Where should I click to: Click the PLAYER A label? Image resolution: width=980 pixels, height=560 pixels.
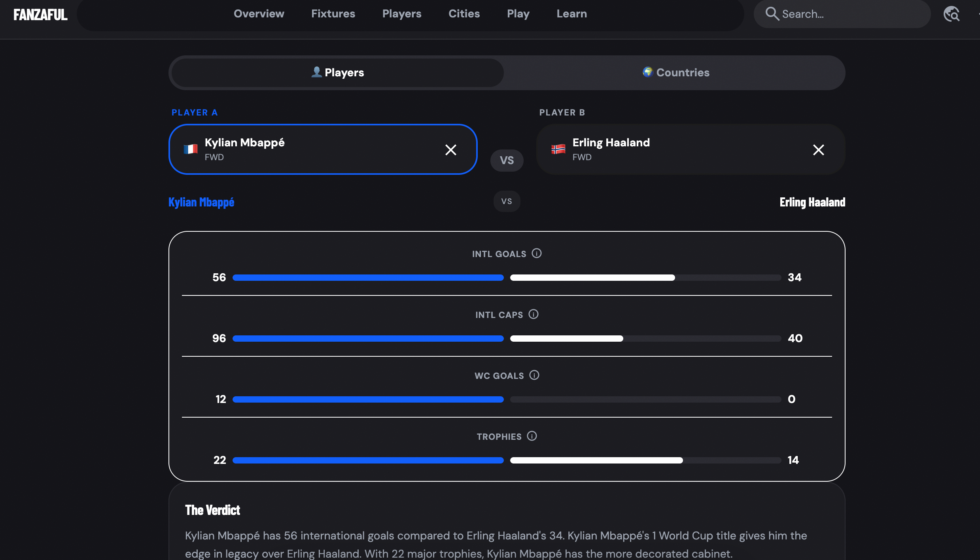(x=195, y=113)
